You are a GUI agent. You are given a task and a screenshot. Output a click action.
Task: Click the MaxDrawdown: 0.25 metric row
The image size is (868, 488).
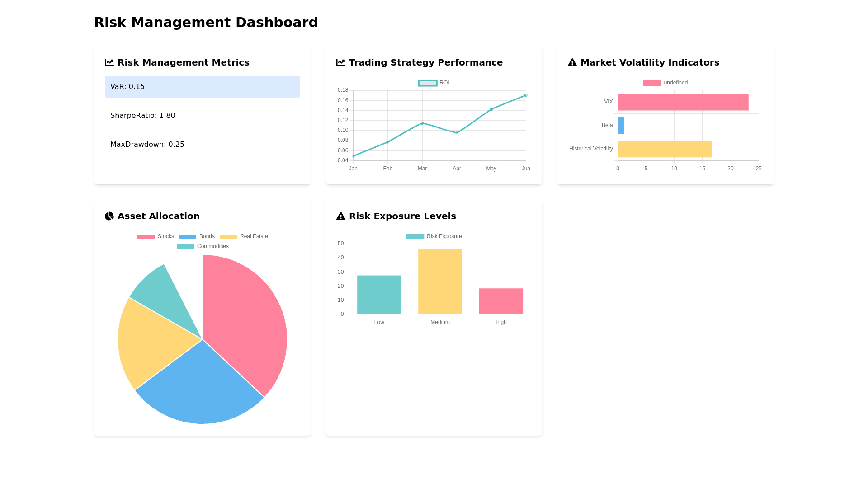click(x=202, y=145)
